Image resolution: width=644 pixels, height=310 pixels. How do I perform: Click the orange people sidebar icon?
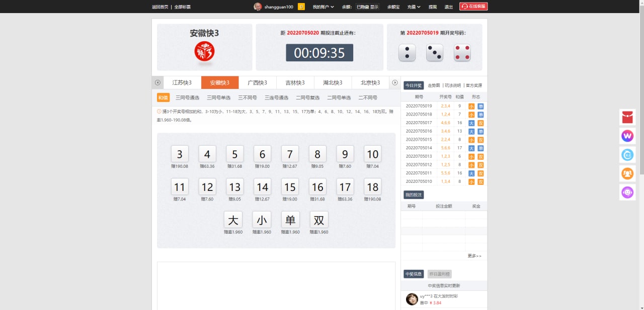pyautogui.click(x=627, y=173)
